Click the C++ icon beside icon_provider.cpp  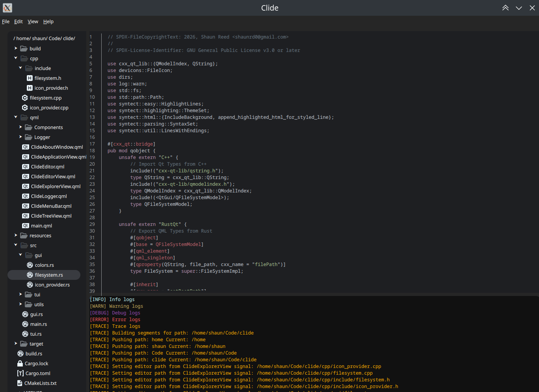(25, 108)
